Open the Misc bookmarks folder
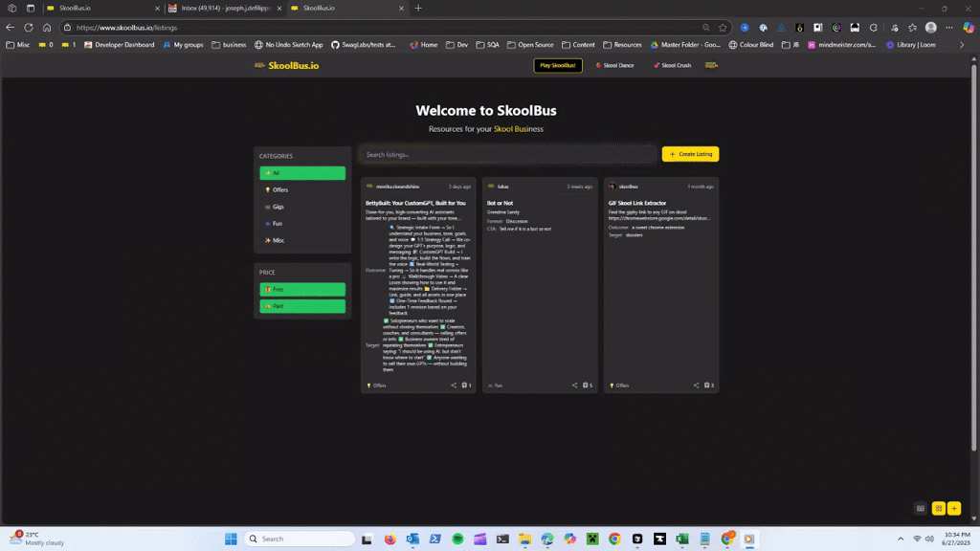 [x=17, y=45]
